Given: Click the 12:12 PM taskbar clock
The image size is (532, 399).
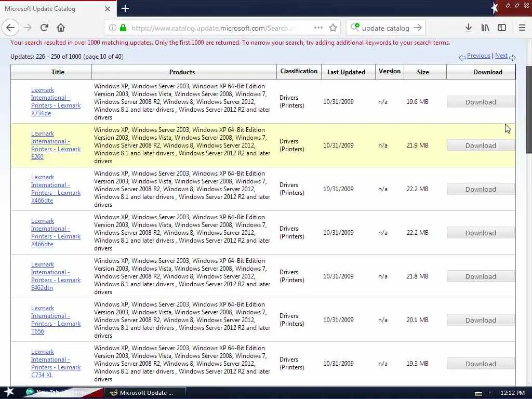Looking at the screenshot, I should pyautogui.click(x=512, y=393).
